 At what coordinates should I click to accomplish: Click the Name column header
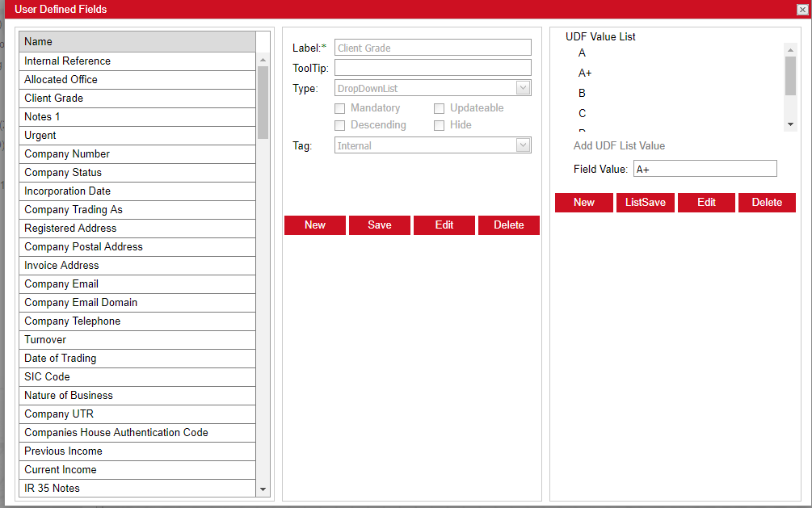[x=137, y=41]
